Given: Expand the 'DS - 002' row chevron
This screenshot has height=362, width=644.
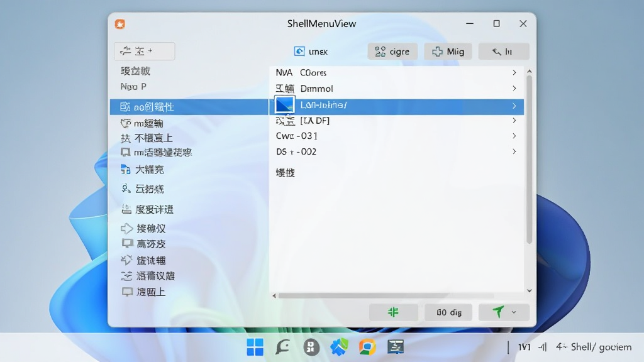Looking at the screenshot, I should coord(514,151).
